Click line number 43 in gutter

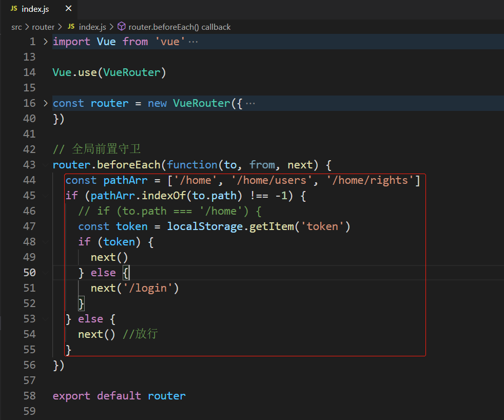pos(29,165)
